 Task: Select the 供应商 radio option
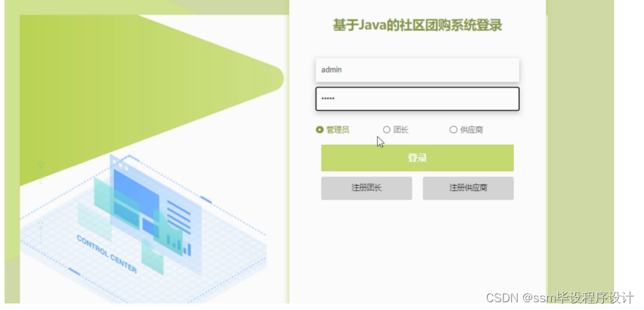pos(453,130)
